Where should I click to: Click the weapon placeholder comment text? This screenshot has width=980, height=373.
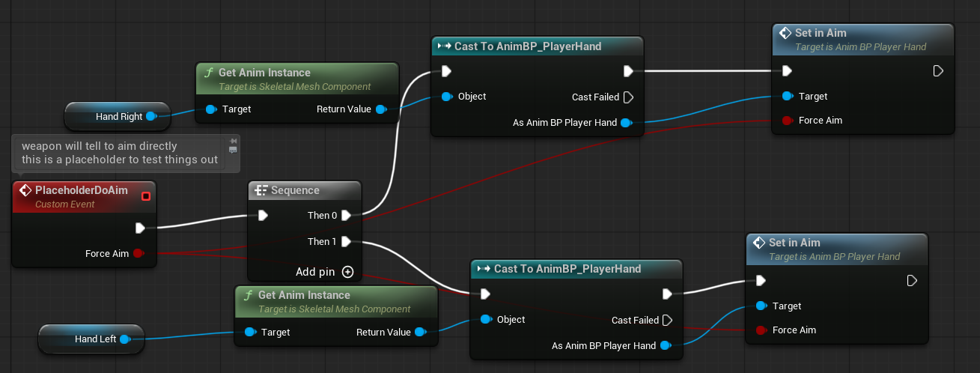(120, 153)
